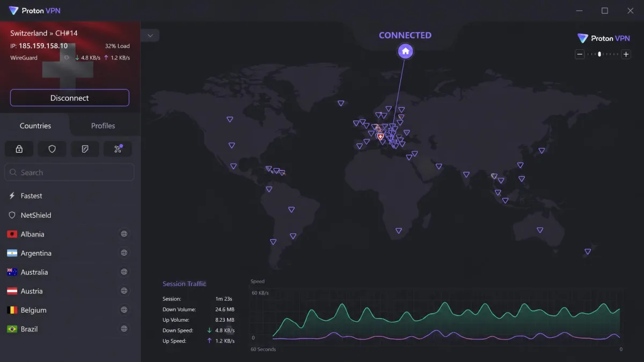Screen dimensions: 644x362
Task: Maximize the Proton VPN window
Action: (605, 11)
